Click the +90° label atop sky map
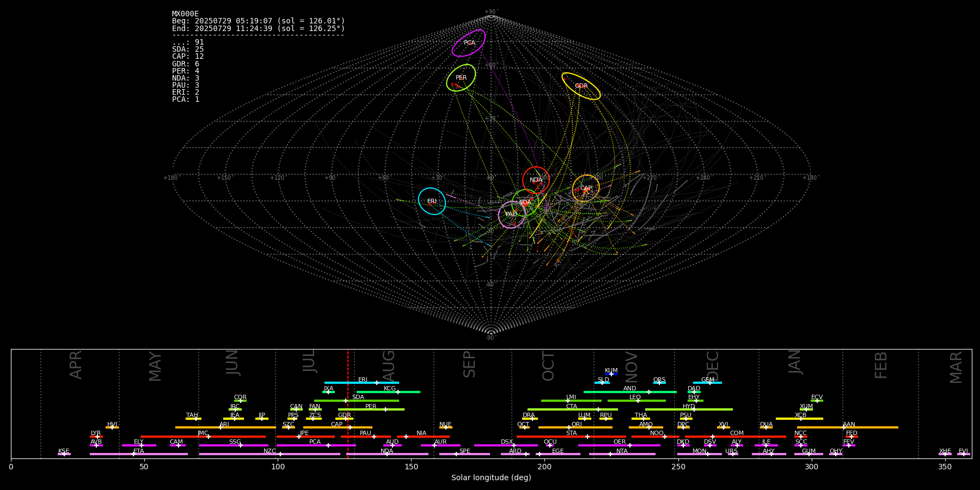980x490 pixels. (x=491, y=12)
